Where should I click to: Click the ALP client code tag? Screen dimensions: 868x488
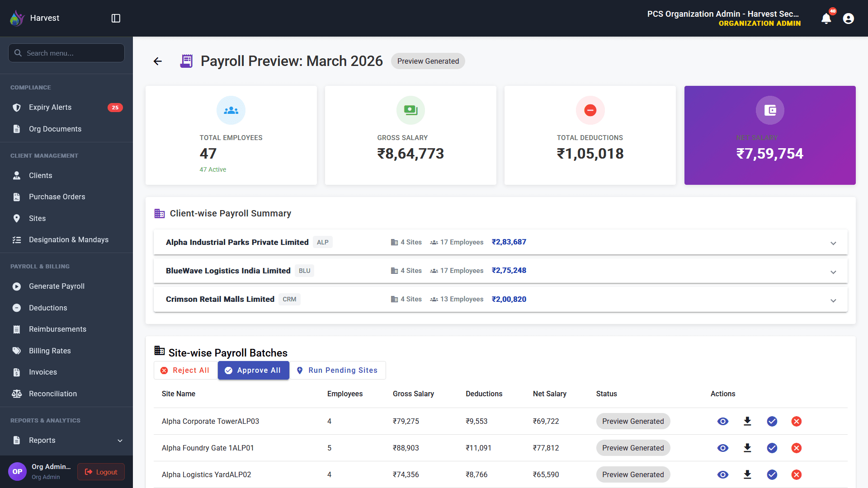(322, 242)
